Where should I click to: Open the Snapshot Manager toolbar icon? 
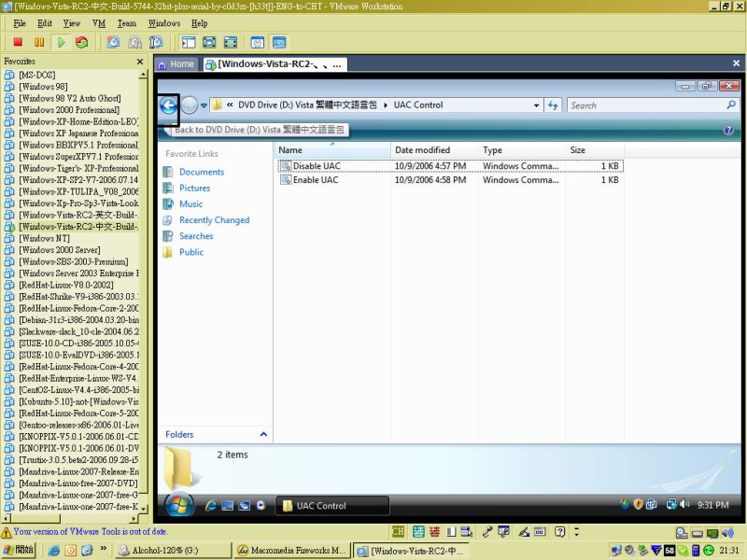(156, 42)
